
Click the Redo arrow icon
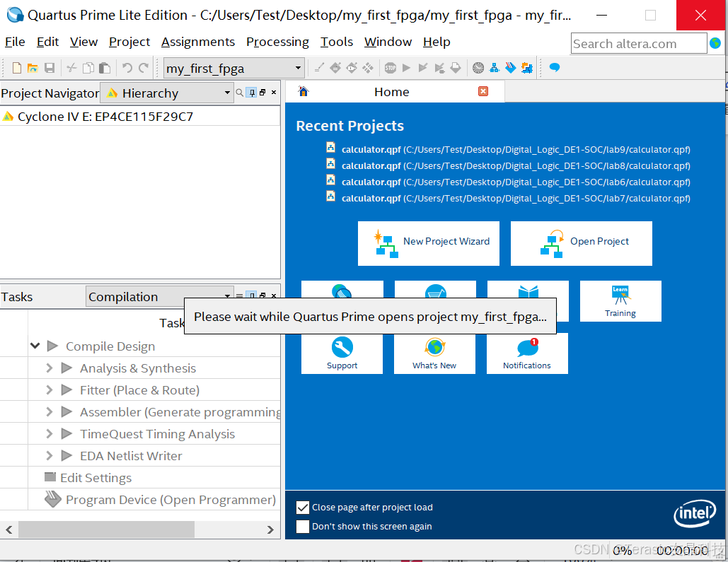pyautogui.click(x=144, y=69)
